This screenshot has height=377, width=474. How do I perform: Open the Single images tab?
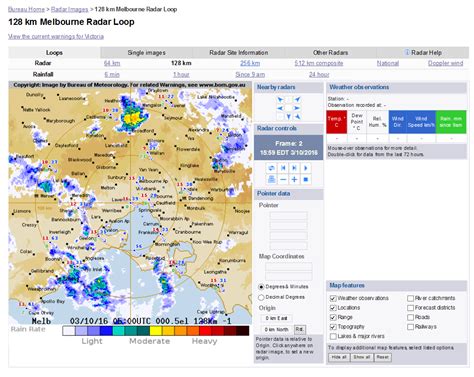point(146,53)
